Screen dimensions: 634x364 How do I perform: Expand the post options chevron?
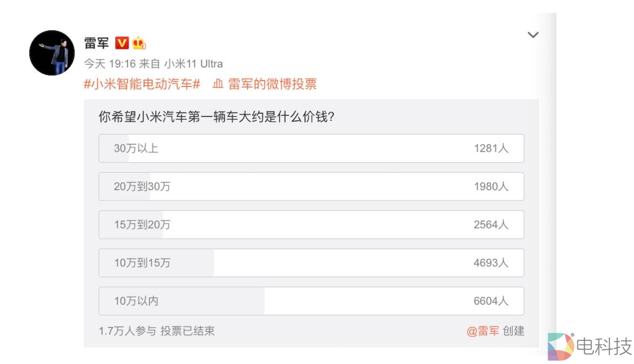tap(533, 35)
